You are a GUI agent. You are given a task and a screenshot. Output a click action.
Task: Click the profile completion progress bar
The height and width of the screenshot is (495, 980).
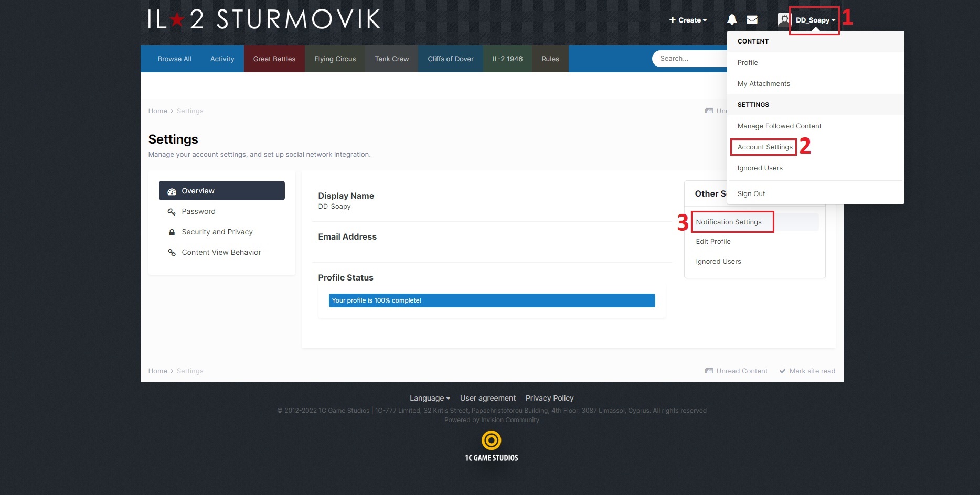[492, 300]
